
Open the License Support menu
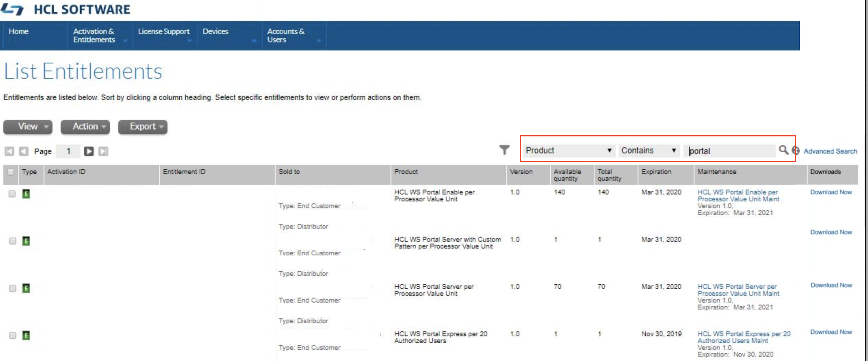click(x=164, y=31)
